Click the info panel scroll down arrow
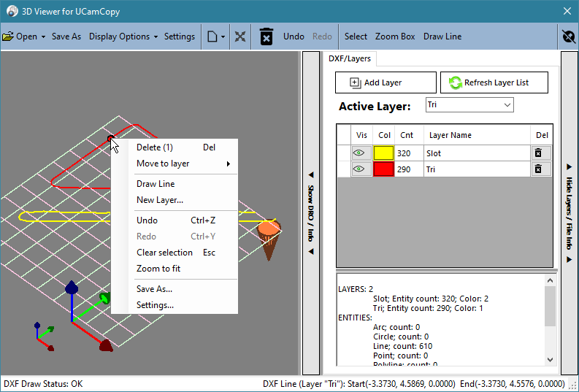This screenshot has width=579, height=392. [550, 360]
